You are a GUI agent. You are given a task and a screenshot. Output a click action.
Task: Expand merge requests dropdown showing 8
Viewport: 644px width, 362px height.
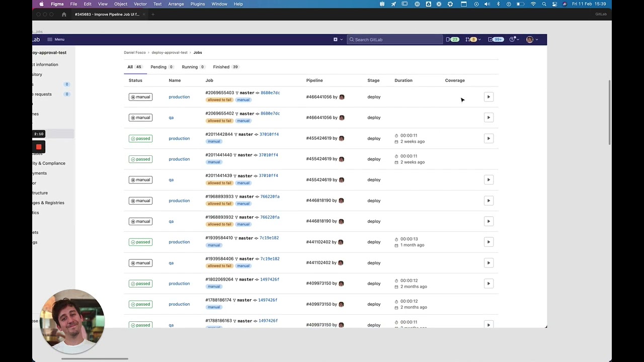(473, 39)
